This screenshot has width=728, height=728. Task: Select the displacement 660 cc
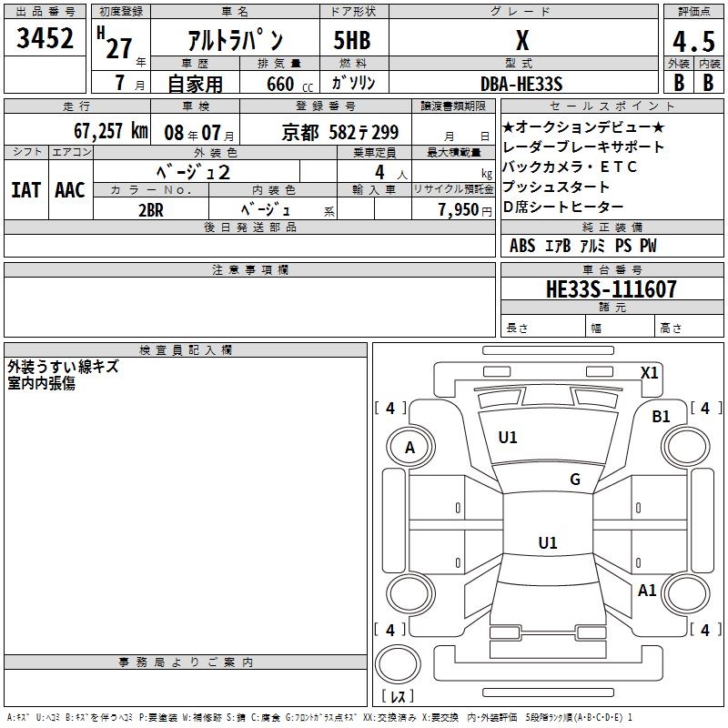[x=289, y=85]
